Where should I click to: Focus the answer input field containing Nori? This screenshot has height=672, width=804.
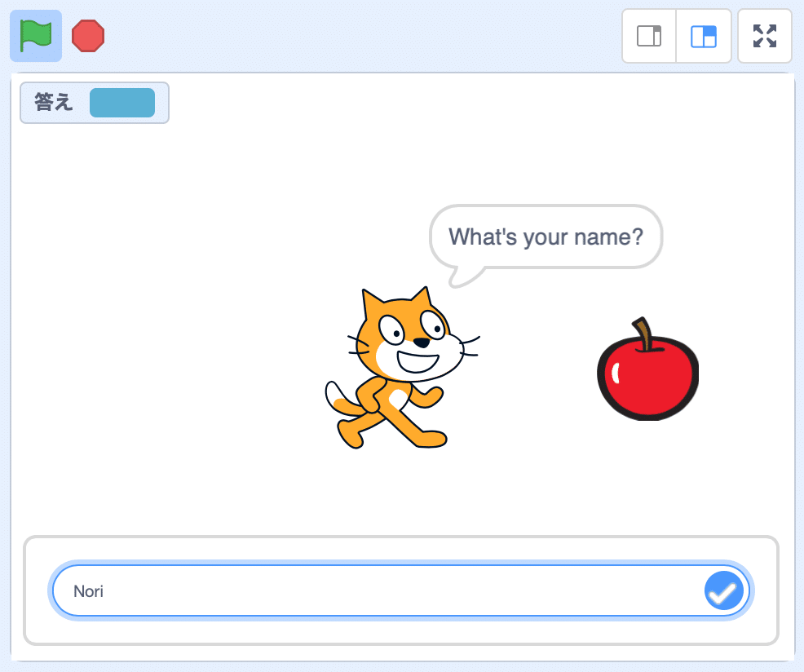(x=400, y=590)
